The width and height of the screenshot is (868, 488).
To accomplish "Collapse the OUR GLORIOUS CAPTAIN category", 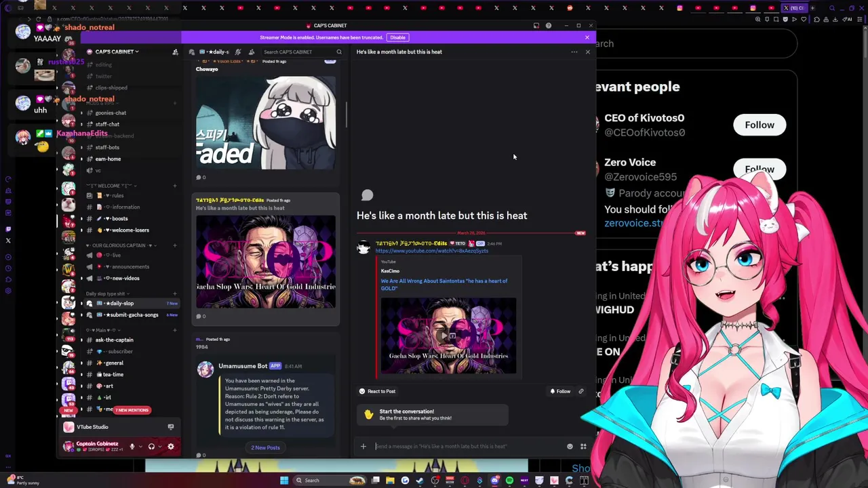I will [x=122, y=245].
